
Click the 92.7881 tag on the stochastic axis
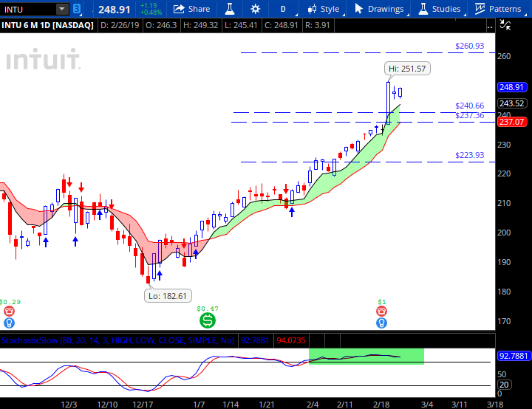point(514,356)
